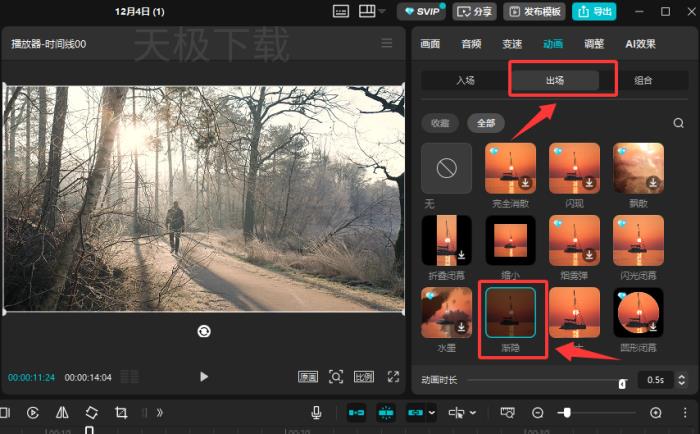Search animations with the magnifier icon
700x434 pixels.
[678, 123]
